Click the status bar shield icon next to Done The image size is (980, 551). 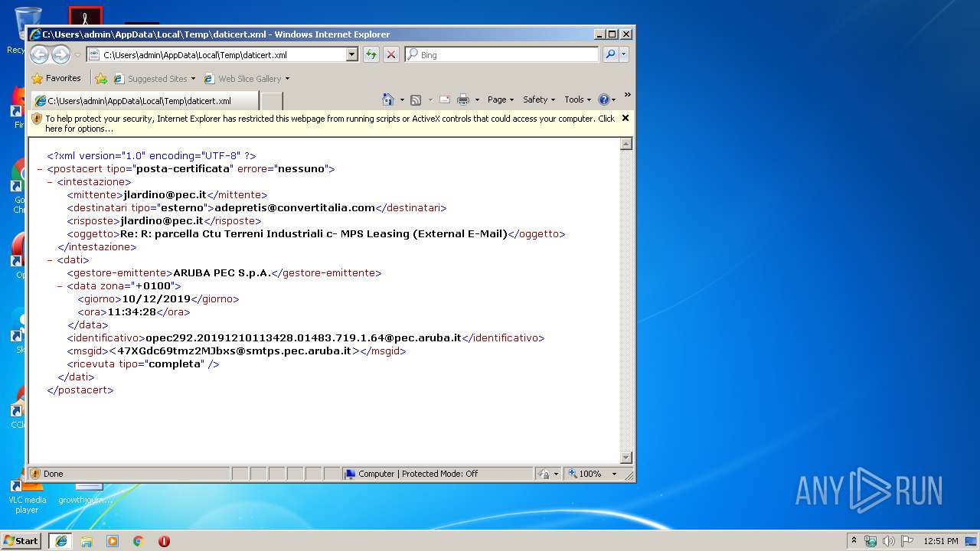coord(35,474)
